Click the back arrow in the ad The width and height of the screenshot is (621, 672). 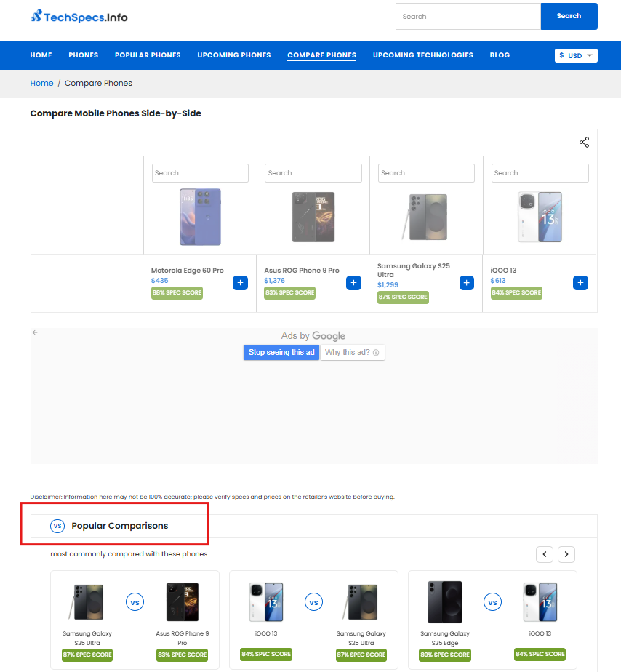coord(35,332)
